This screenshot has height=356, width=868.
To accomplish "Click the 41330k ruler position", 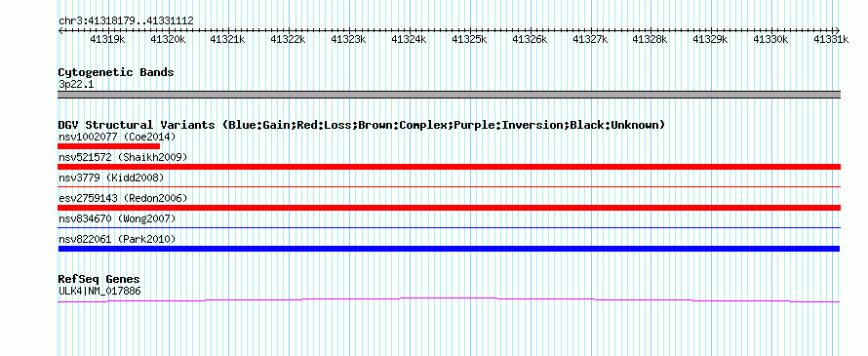I will 771,40.
